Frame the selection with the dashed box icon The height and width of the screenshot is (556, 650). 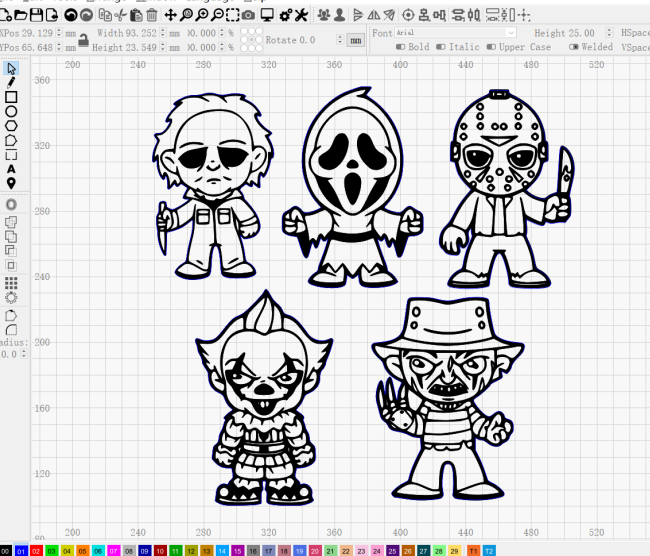click(233, 16)
